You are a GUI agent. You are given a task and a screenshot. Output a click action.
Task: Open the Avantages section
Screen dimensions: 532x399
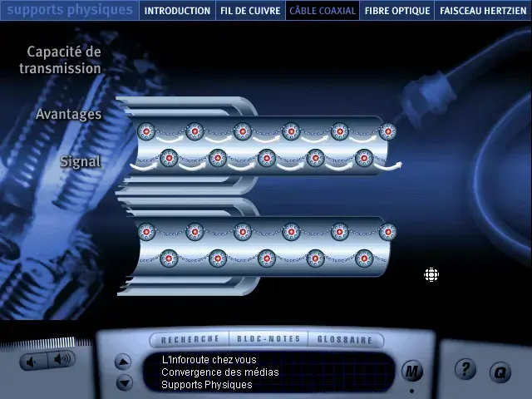point(68,114)
